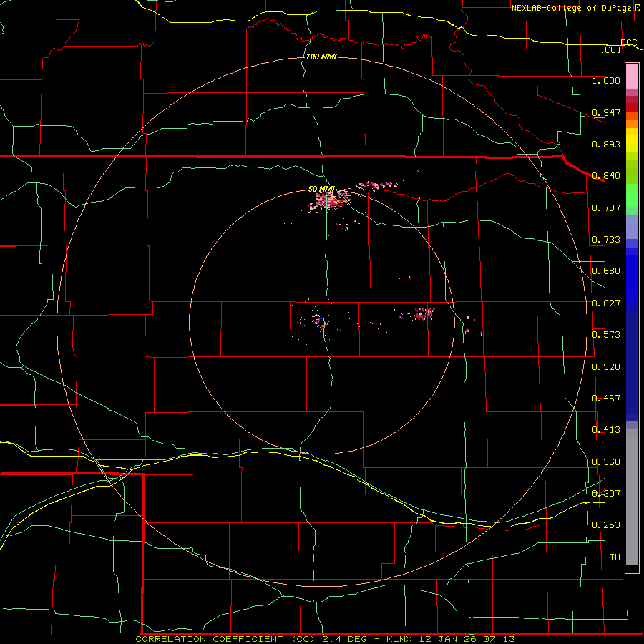
Task: Pick the red swatch near 0.947
Action: pyautogui.click(x=632, y=107)
